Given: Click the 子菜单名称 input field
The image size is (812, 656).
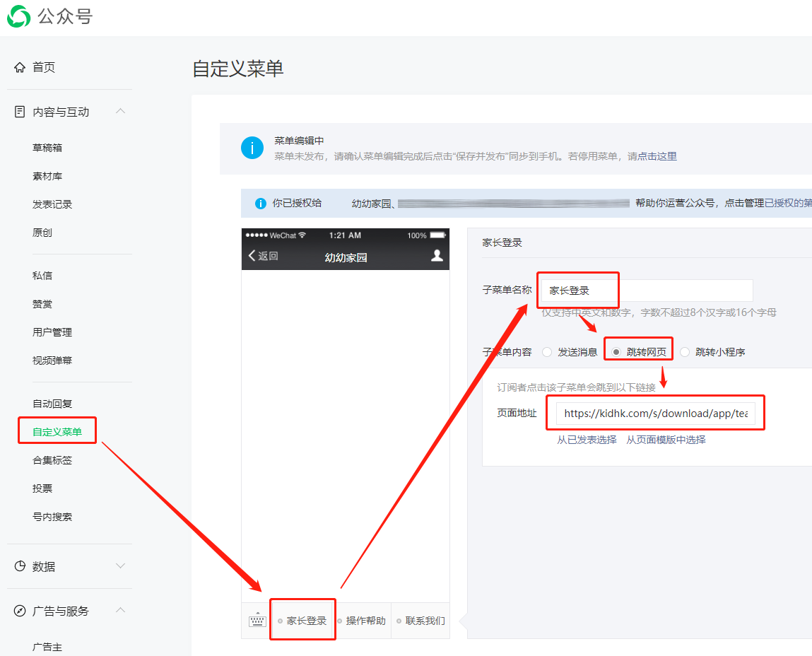Looking at the screenshot, I should 647,291.
